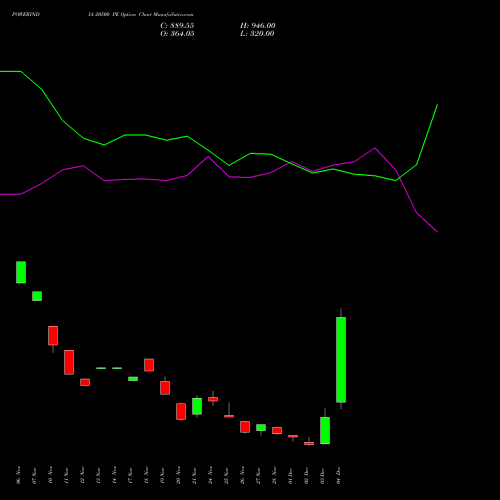Select the 20 Nov date label
The height and width of the screenshot is (500, 500).
tap(178, 475)
